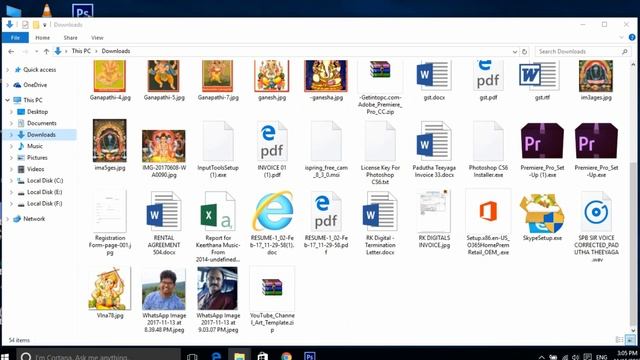The height and width of the screenshot is (360, 640).
Task: Open Registration Form-page-001.jpg thumbnail
Action: click(110, 211)
